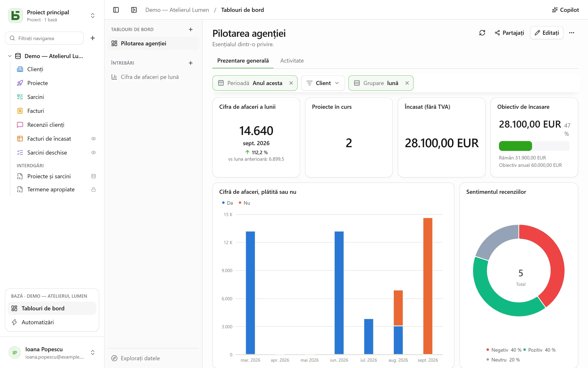Click the lock icon on Termene apropiate
This screenshot has height=368, width=588.
pyautogui.click(x=93, y=189)
